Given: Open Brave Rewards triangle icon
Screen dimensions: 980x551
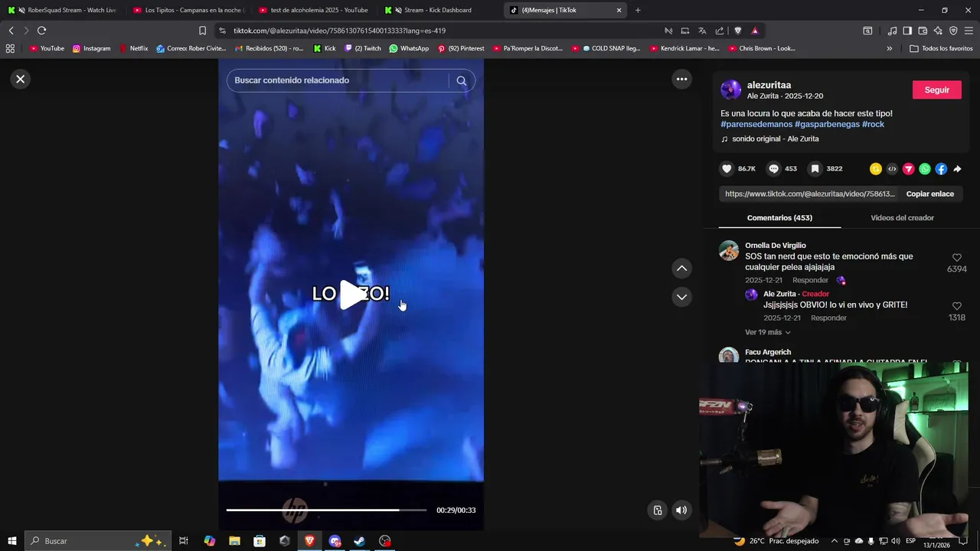Looking at the screenshot, I should pyautogui.click(x=755, y=31).
